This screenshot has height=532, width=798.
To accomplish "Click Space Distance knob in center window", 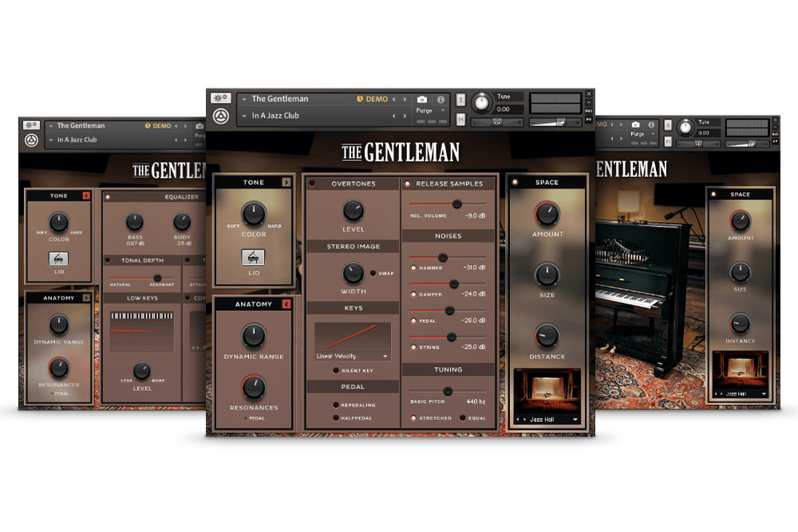I will click(547, 336).
